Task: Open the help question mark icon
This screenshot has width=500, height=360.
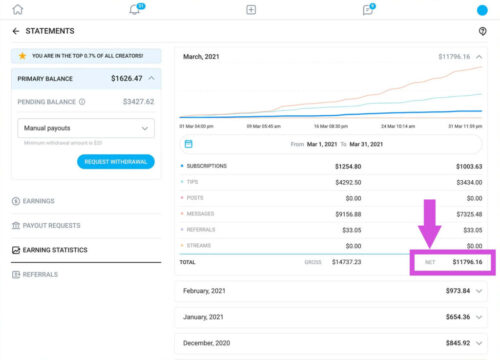Action: point(482,31)
